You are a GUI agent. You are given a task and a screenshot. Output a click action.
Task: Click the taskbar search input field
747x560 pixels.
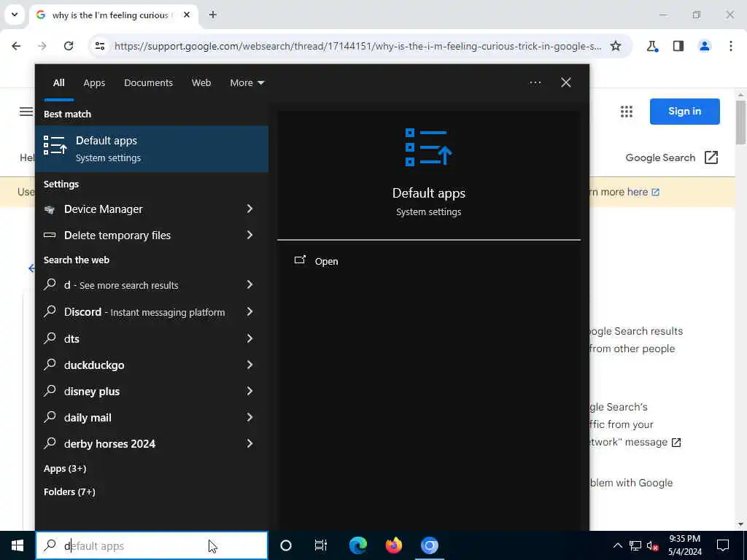pos(152,545)
